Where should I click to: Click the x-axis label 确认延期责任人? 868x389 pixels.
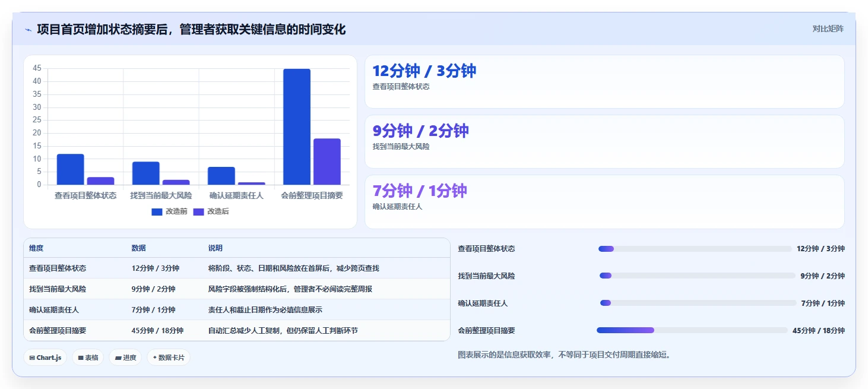coord(236,195)
